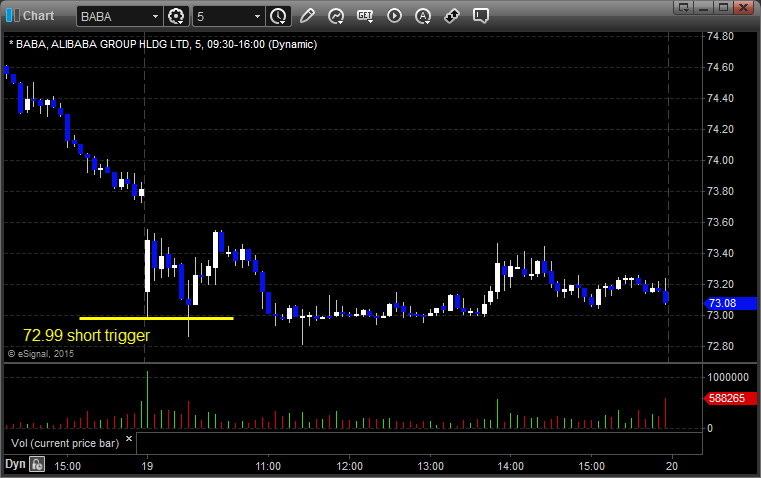
Task: Open the studies/indicators chart icon
Action: [x=336, y=16]
